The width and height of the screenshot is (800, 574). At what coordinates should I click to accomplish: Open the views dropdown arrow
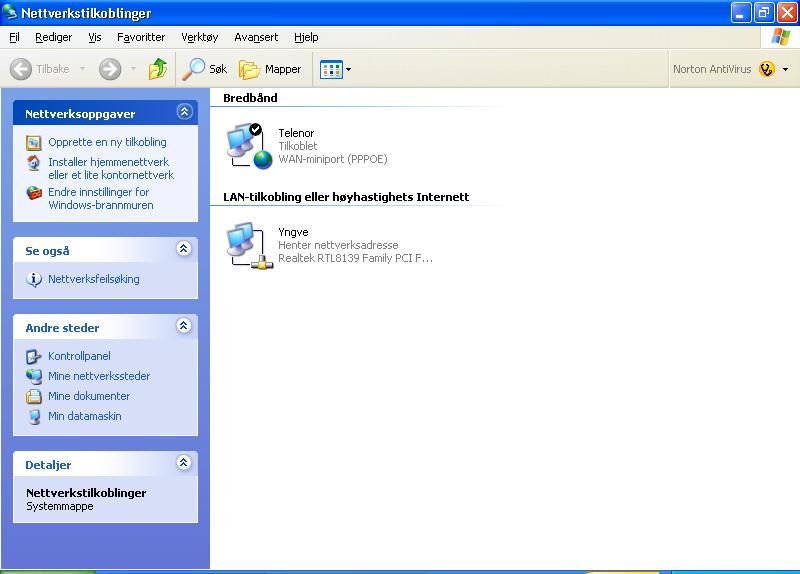348,69
